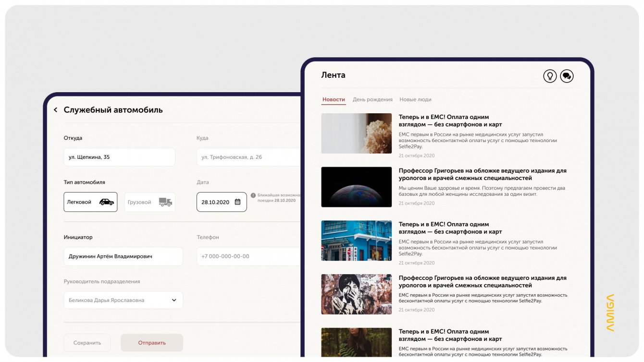Screen dimensions: 644x362
Task: Focus the Откуда field with ул. Щепкина, 35
Action: [119, 157]
